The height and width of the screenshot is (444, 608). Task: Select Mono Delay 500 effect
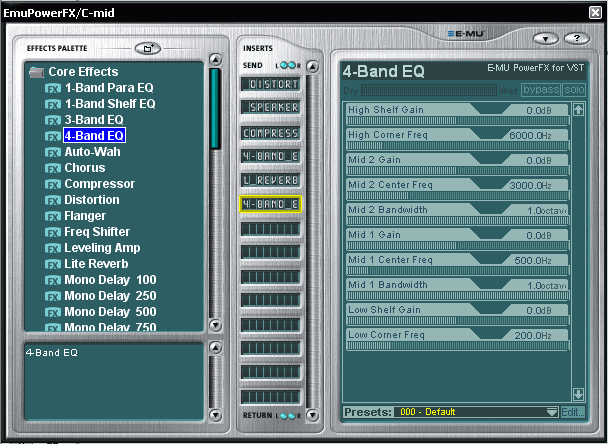(110, 312)
